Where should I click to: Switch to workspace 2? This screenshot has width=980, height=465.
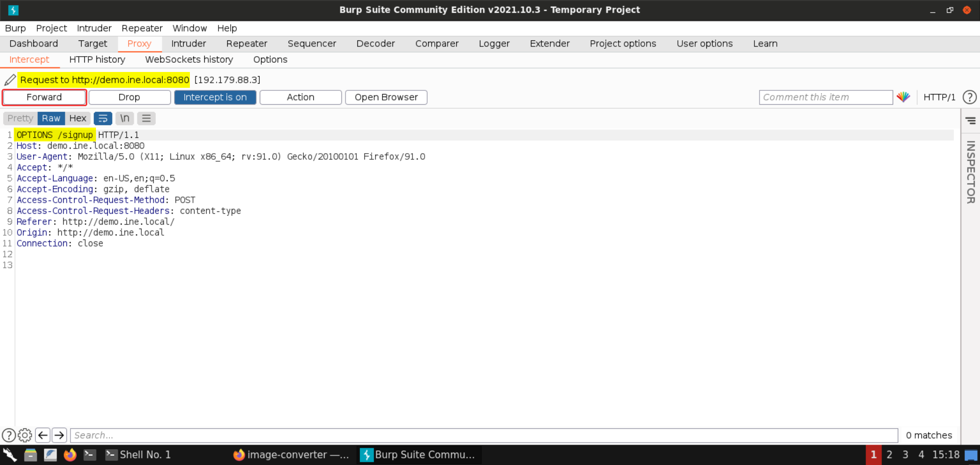tap(889, 455)
